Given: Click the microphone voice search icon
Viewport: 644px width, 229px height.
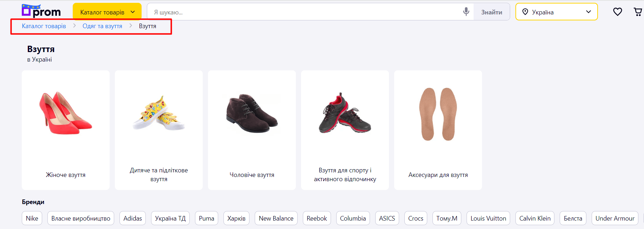Looking at the screenshot, I should [466, 12].
